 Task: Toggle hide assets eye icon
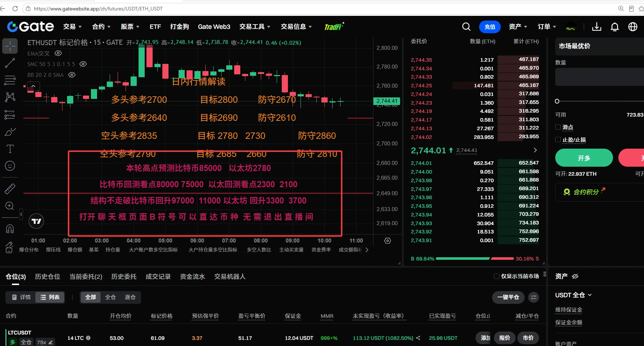575,276
